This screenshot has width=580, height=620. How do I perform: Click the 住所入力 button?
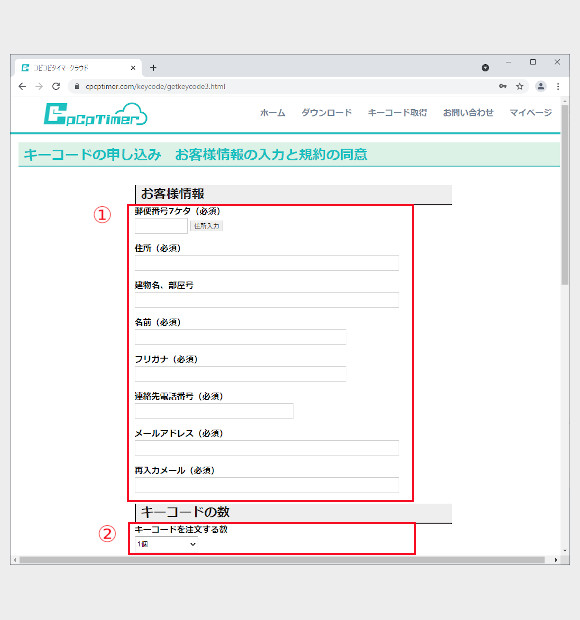(x=206, y=226)
